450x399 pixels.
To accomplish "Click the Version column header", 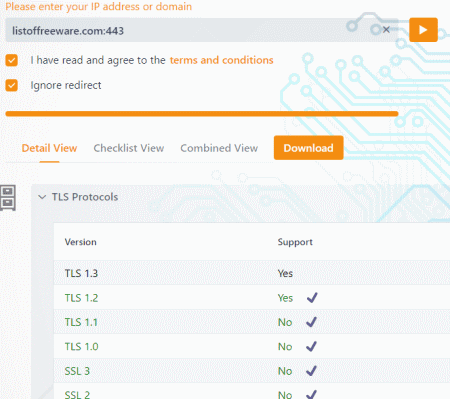I will coord(81,242).
